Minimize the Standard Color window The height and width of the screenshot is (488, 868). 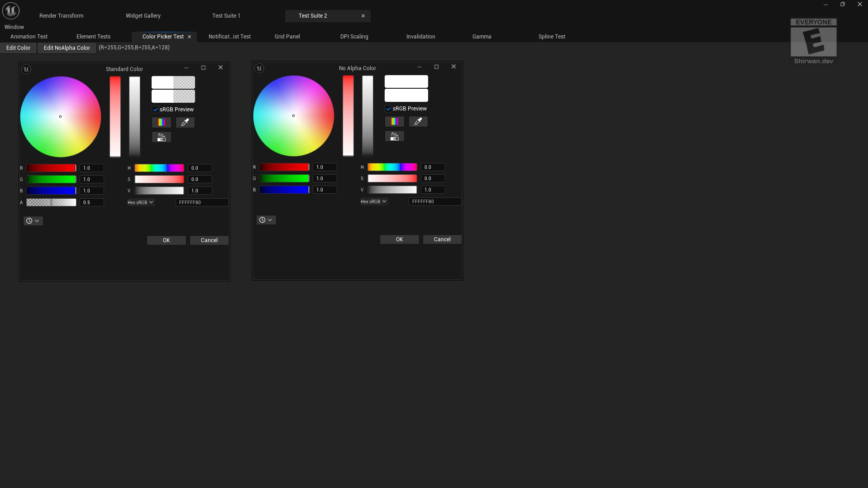tap(186, 67)
